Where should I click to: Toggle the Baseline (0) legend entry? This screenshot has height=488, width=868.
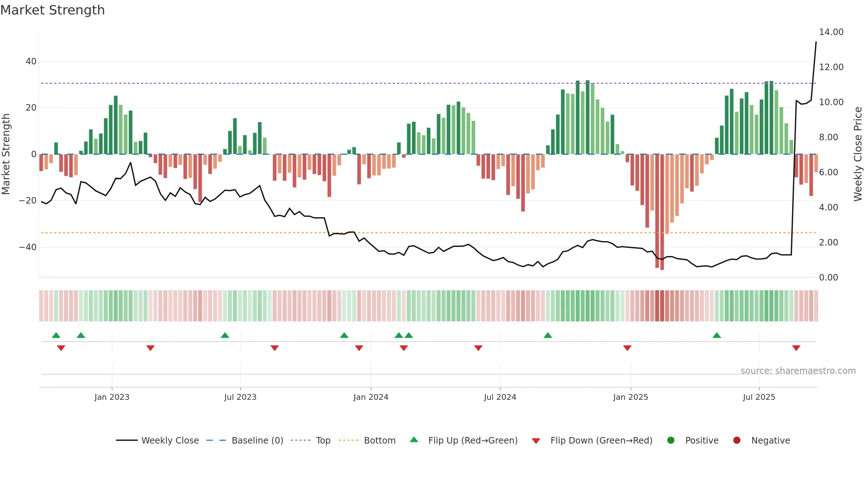[245, 440]
